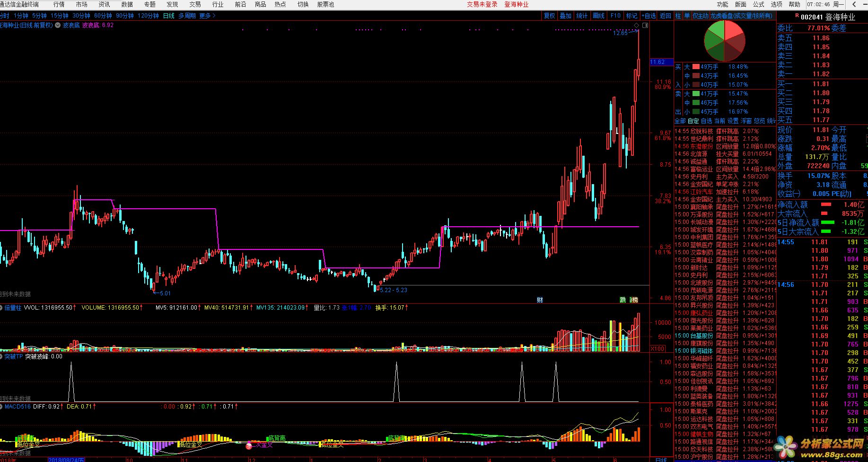Click the 突破TP indicator label
This screenshot has height=462, width=868.
point(13,356)
